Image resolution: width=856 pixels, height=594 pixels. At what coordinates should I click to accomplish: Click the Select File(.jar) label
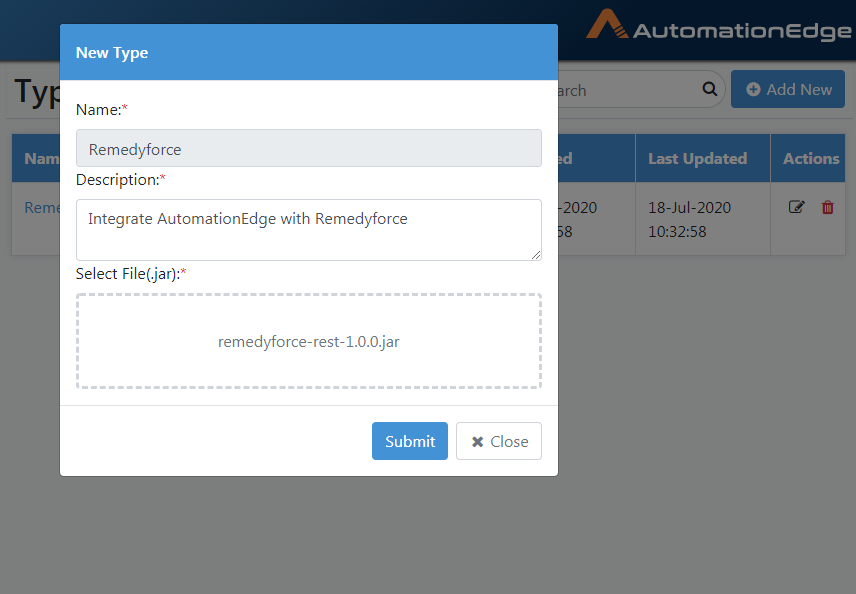click(x=131, y=274)
